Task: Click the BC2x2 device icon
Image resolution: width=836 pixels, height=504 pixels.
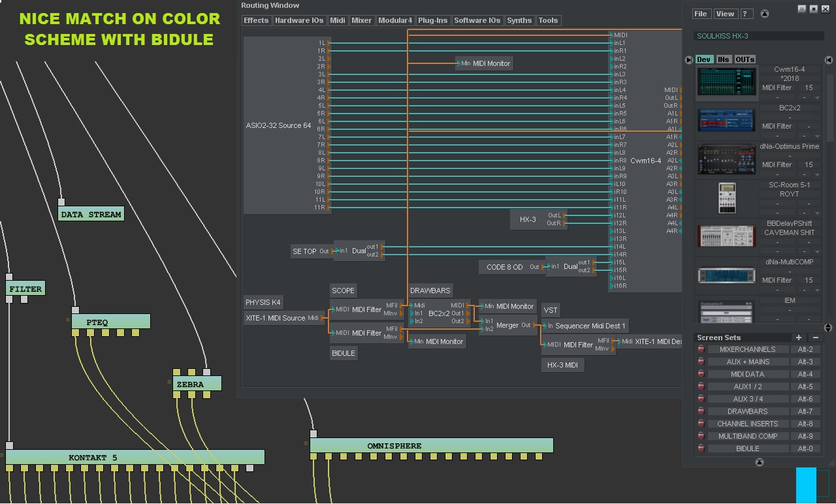Action: (727, 121)
